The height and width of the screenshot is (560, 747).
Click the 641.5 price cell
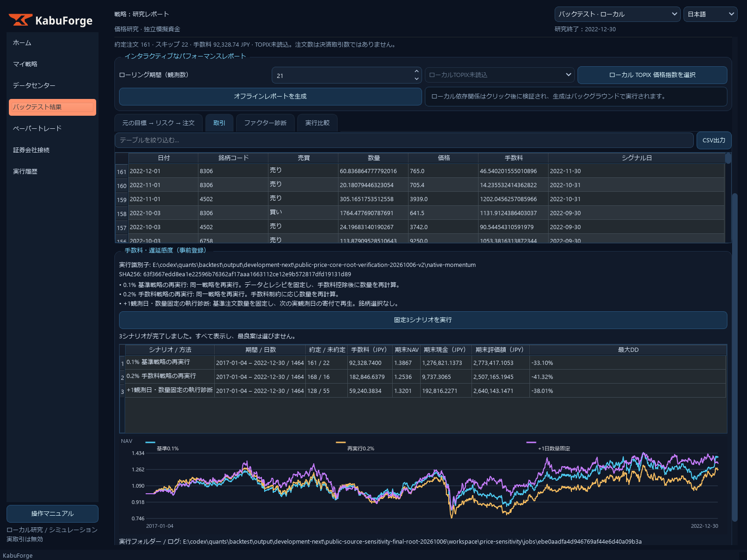(x=444, y=213)
